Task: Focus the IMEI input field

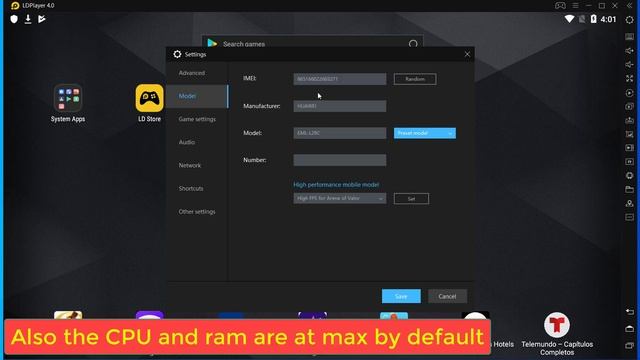Action: 340,79
